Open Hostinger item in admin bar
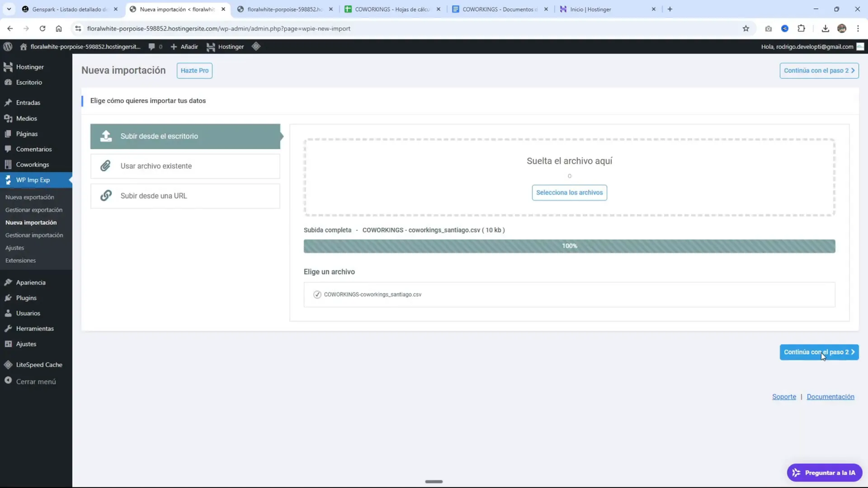 (225, 47)
